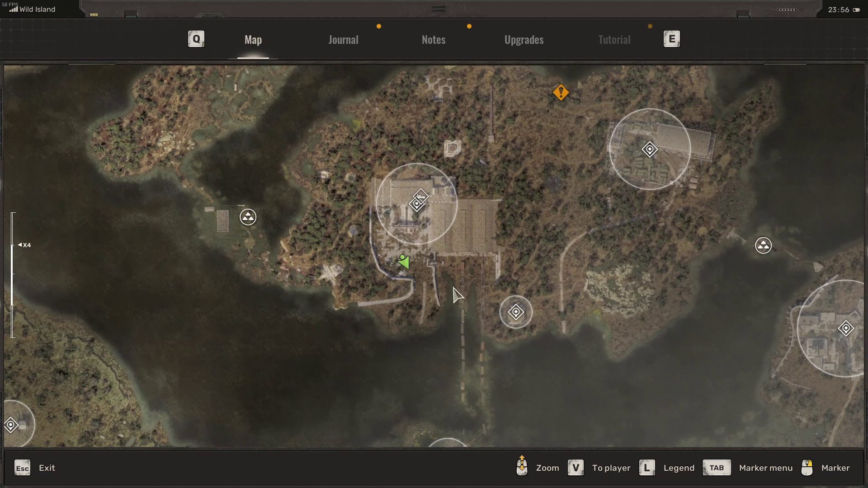The image size is (868, 488).
Task: Open the Upgrades tab
Action: [x=524, y=40]
